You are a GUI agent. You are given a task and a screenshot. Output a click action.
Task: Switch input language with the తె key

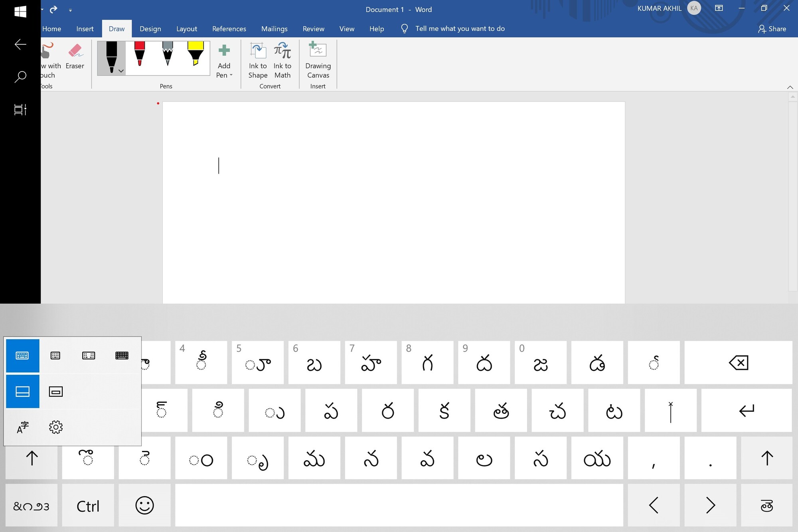[x=766, y=506]
